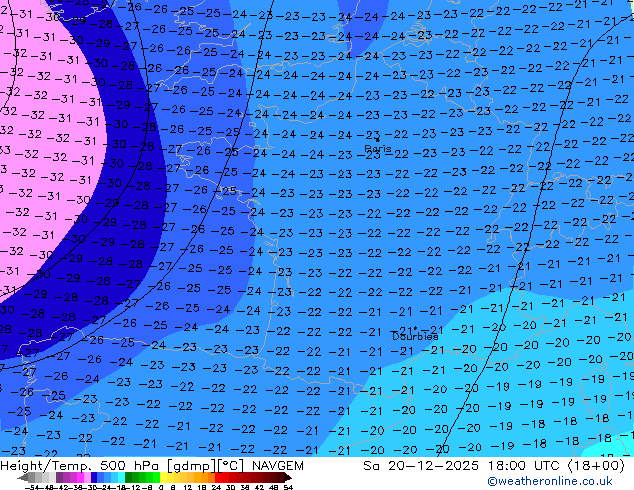
Task: Click the Dourbies location label
Action: [415, 336]
